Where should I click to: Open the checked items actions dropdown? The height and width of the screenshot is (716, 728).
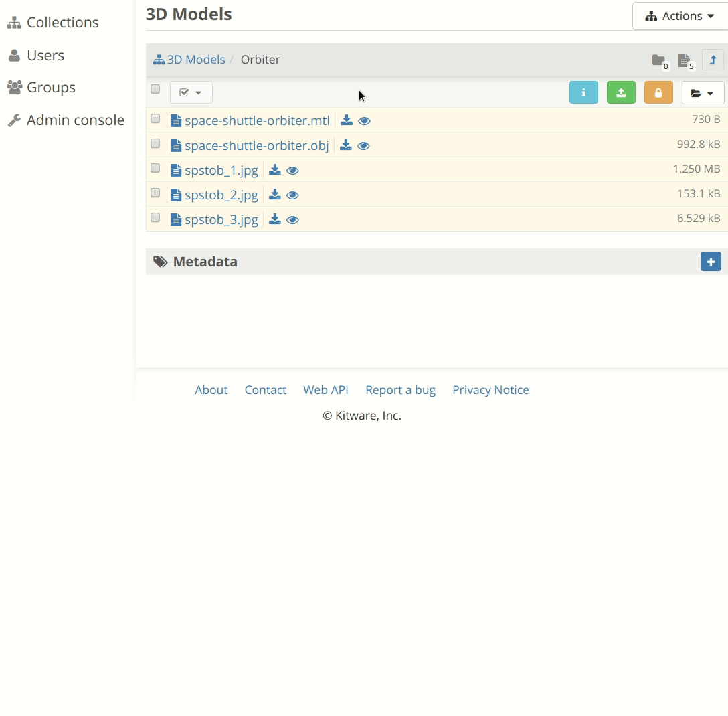pos(191,92)
